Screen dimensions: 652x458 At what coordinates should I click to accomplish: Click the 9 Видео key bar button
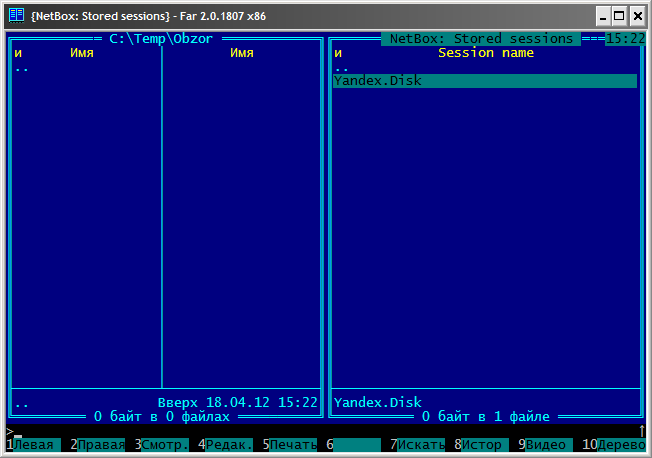point(546,444)
